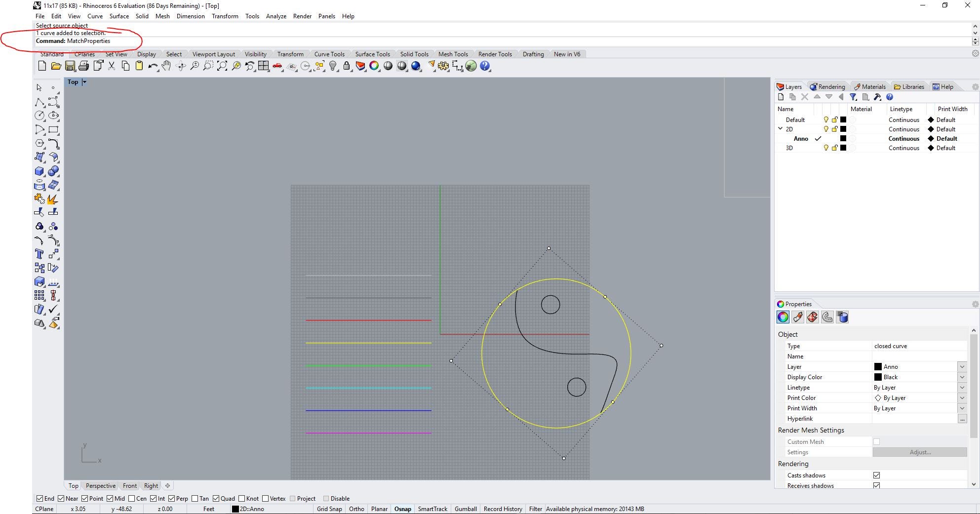Open the Display Color dropdown
Screen dimensions: 980x514
(962, 377)
